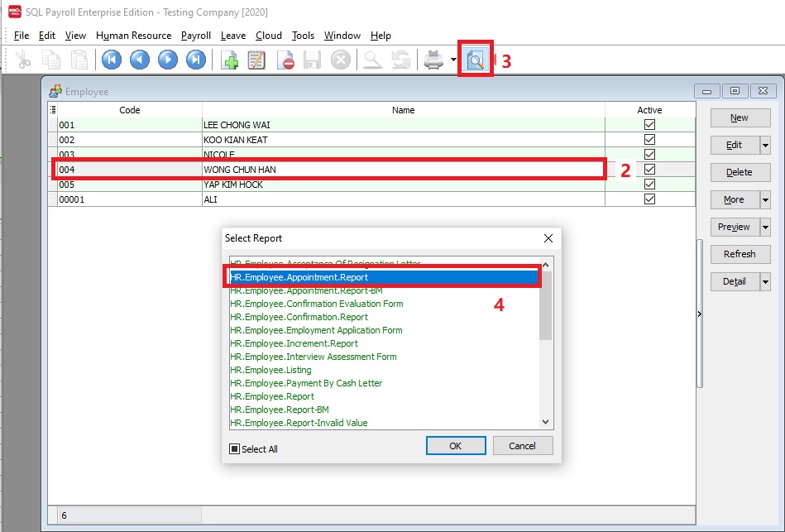Click the Refresh button
The image size is (785, 532).
tap(739, 254)
